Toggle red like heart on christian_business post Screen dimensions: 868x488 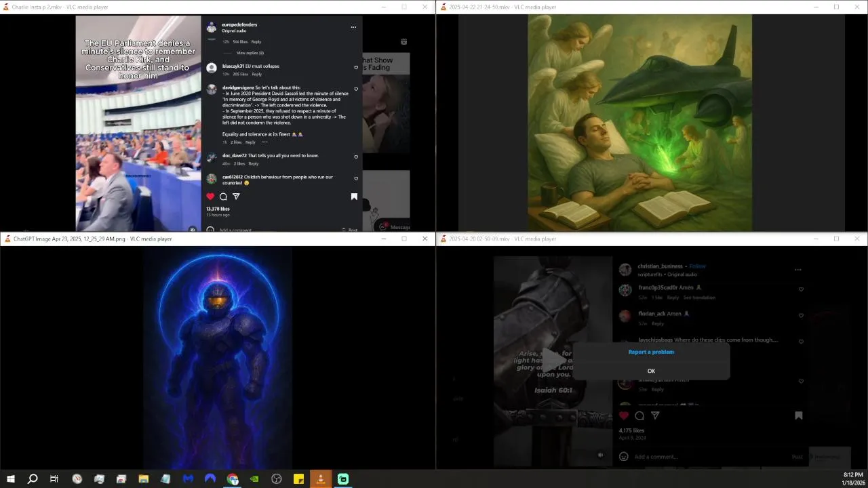coord(624,415)
